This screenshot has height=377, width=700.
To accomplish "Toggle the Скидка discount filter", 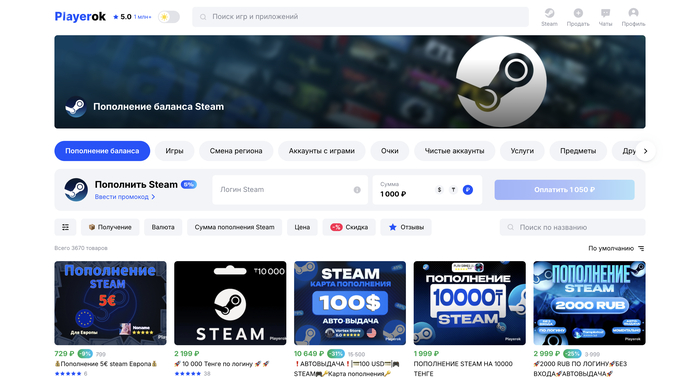I will tap(349, 227).
